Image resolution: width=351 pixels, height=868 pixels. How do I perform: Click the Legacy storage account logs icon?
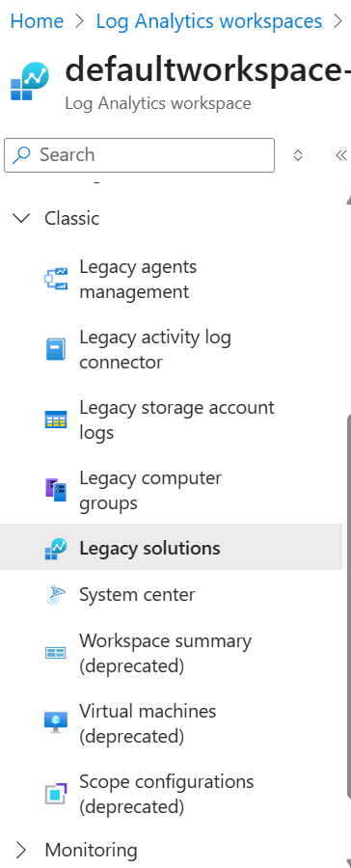click(55, 420)
